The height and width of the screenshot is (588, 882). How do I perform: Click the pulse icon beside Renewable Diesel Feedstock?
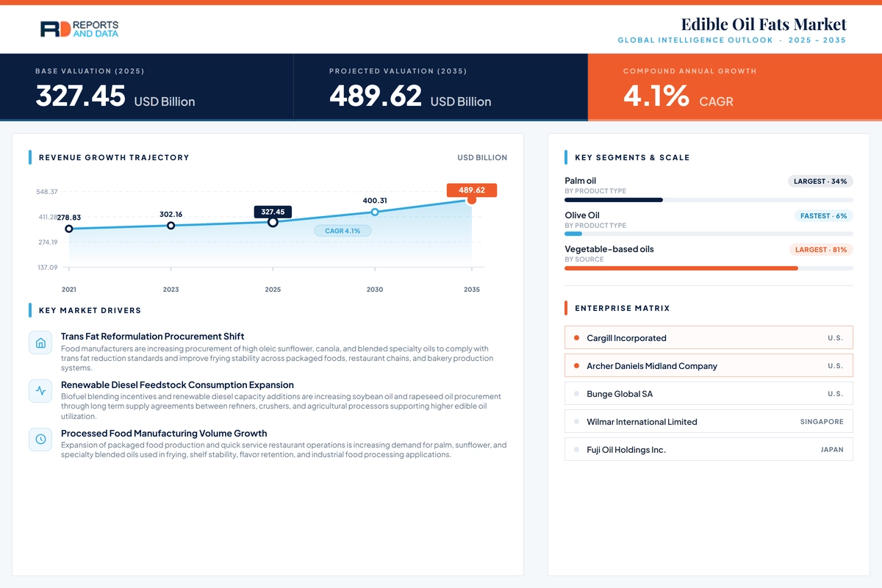click(x=40, y=391)
